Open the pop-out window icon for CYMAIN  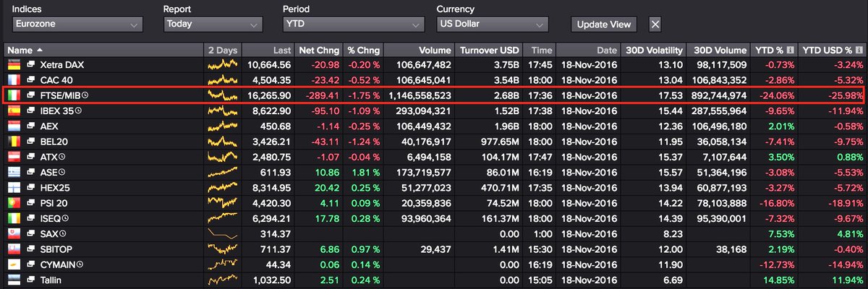[x=31, y=263]
